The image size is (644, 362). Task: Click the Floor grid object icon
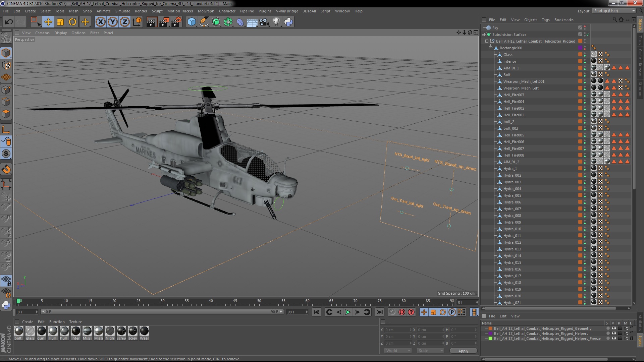[252, 22]
